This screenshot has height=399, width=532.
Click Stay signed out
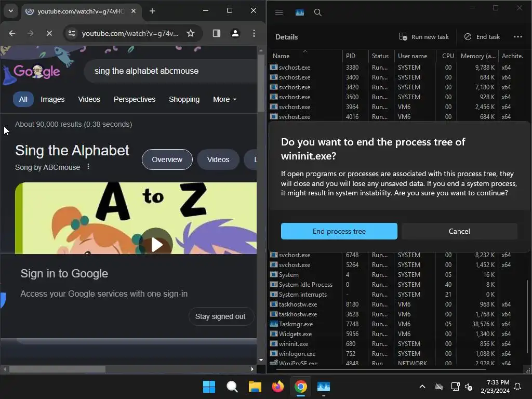pyautogui.click(x=220, y=316)
